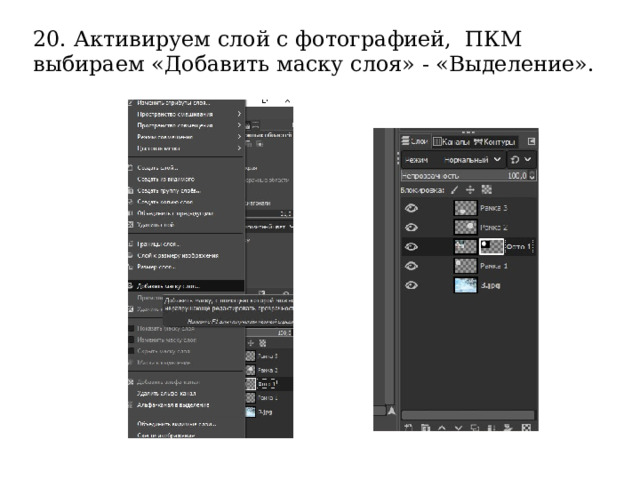Viewport: 640px width, 480px height.
Task: Toggle Показать маску слоя checkbox
Action: pos(131,329)
